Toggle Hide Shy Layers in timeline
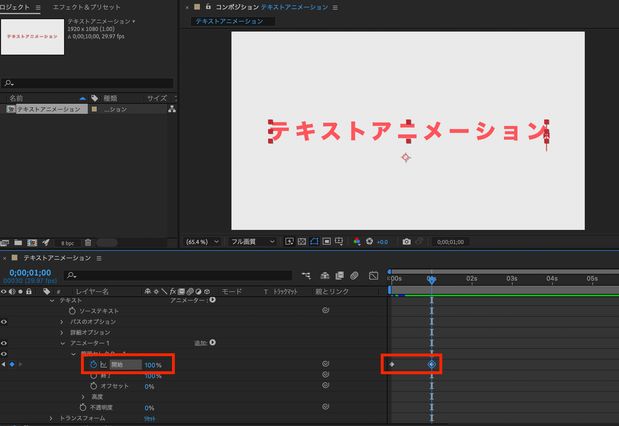The width and height of the screenshot is (619, 426). pos(325,276)
